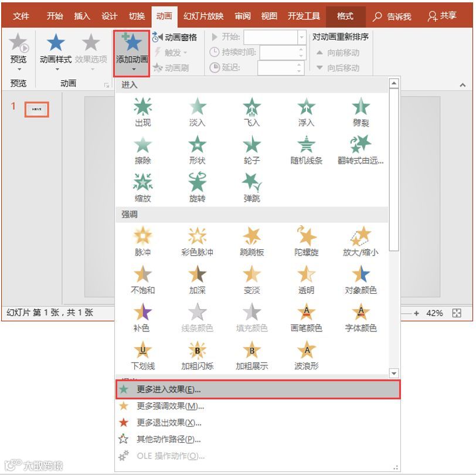Click the gallery scrollbar down arrow
476x475 pixels.
[394, 374]
